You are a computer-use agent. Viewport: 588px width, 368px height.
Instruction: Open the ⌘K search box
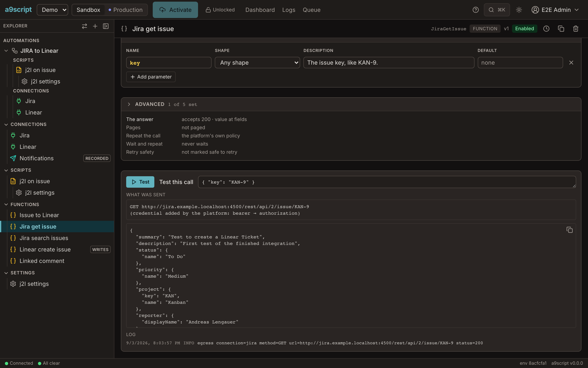[x=497, y=10]
